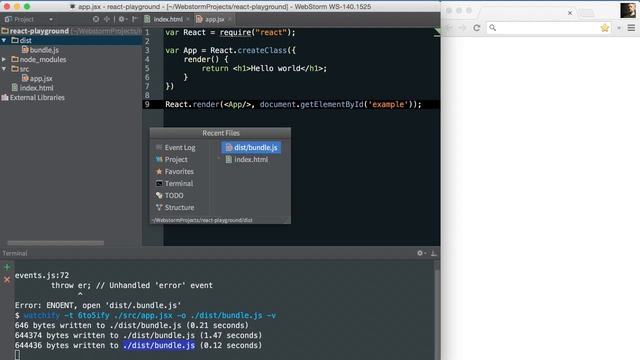Open dist/bundle.js from Recent Files
640x360 pixels.
251,147
